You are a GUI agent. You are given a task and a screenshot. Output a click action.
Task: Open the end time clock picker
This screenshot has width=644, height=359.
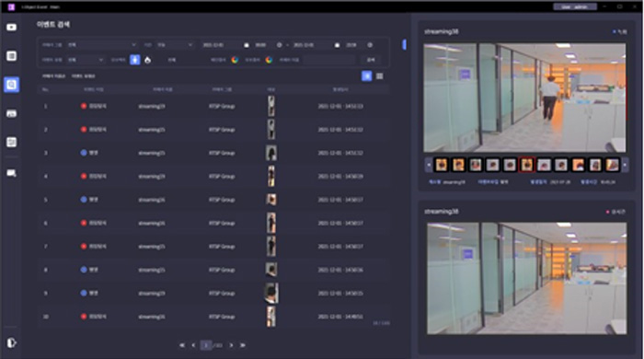[x=370, y=45]
